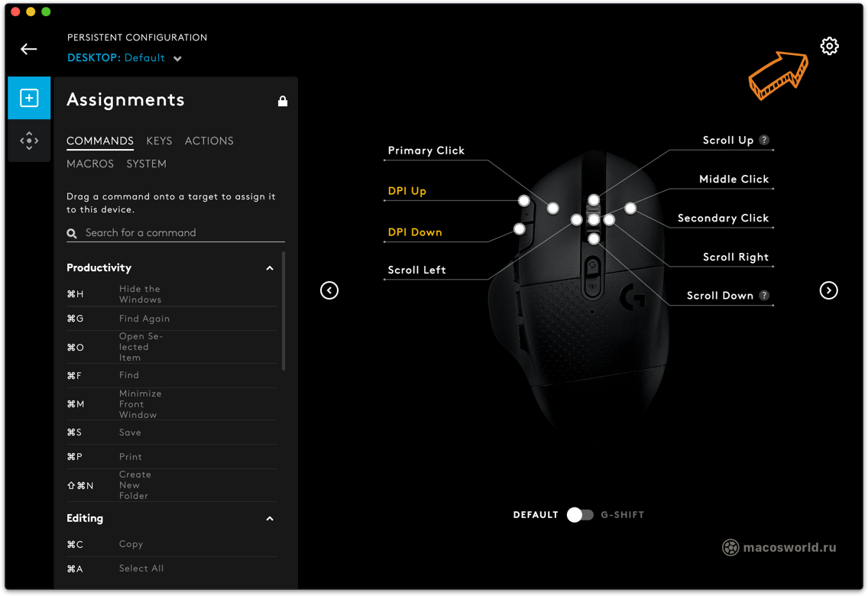868x596 pixels.
Task: Collapse the Productivity section
Action: click(270, 268)
